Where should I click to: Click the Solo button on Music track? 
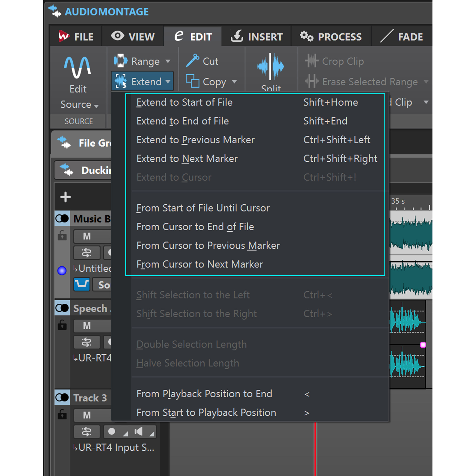click(105, 284)
